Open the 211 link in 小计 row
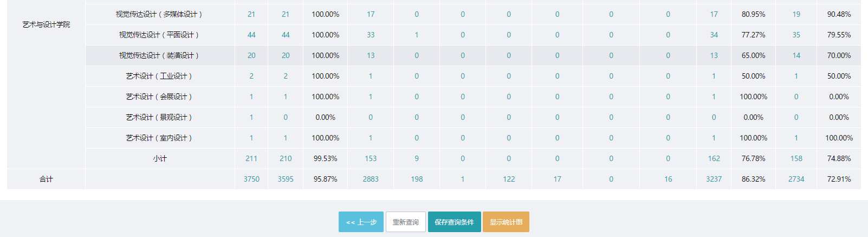This screenshot has height=237, width=868. pyautogui.click(x=251, y=158)
